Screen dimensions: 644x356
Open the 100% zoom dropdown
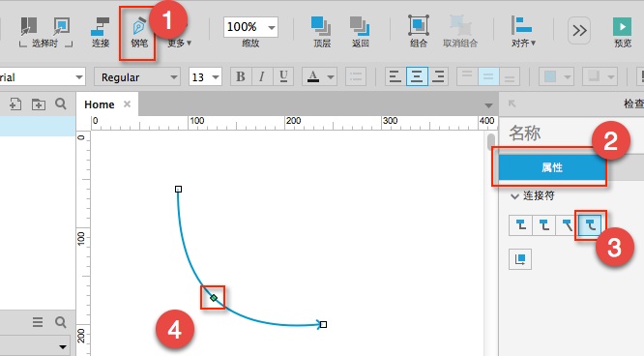click(250, 27)
